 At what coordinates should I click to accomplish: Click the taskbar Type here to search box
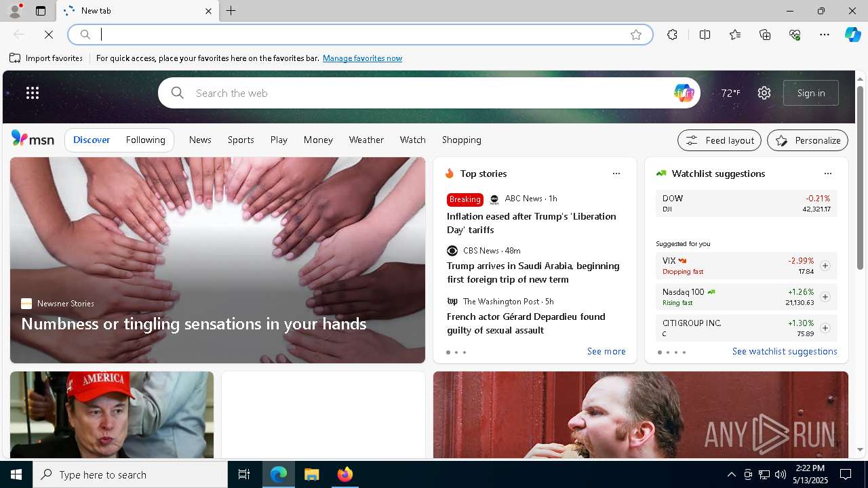[130, 474]
